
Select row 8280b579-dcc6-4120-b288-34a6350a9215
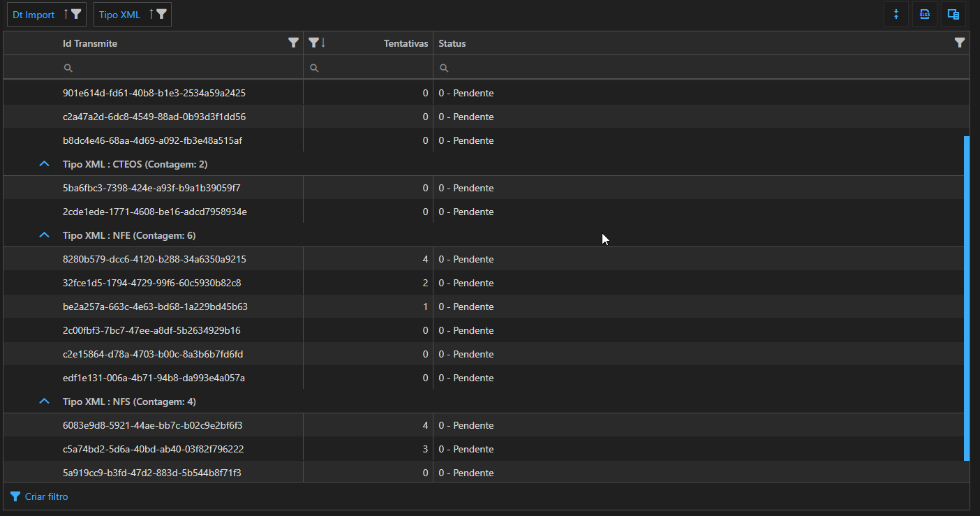click(x=154, y=259)
